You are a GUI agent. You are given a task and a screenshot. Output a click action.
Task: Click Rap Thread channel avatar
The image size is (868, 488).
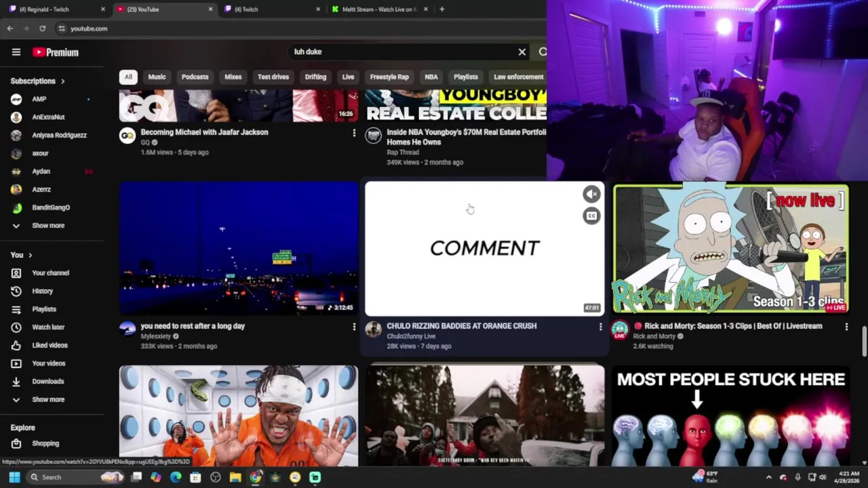373,136
